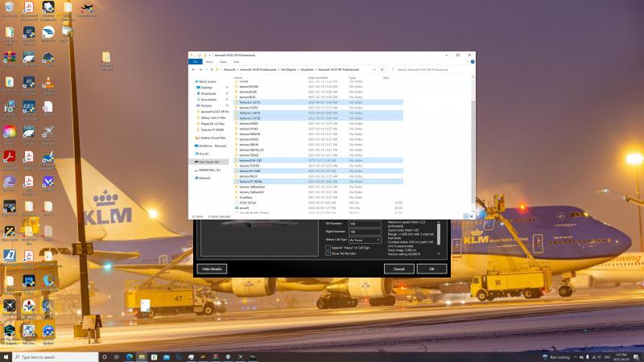Open Downloads in the navigation pane
The height and width of the screenshot is (362, 644).
pos(208,93)
